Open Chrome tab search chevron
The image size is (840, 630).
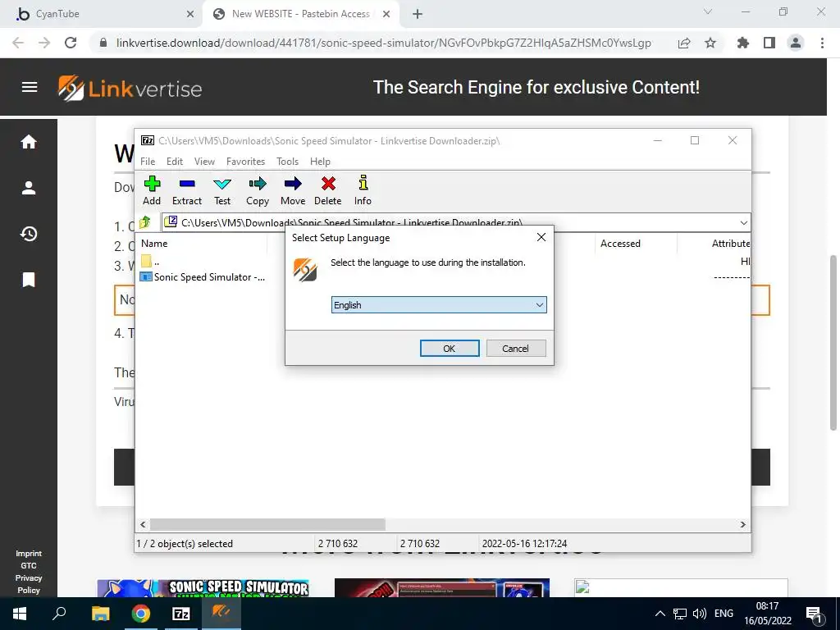(x=708, y=11)
